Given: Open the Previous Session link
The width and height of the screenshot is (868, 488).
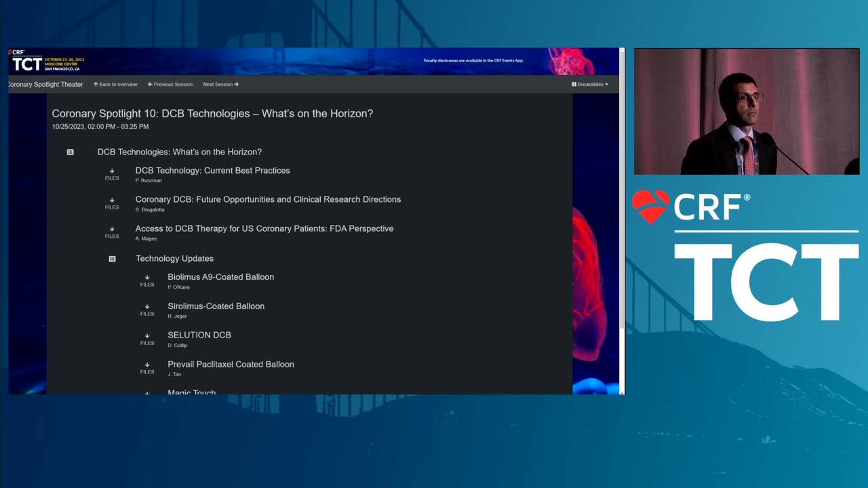Looking at the screenshot, I should pos(170,85).
